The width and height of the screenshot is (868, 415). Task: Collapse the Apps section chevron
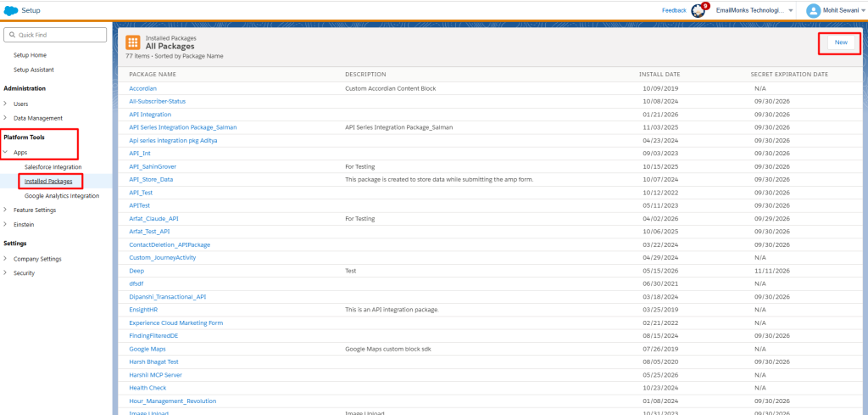tap(6, 152)
